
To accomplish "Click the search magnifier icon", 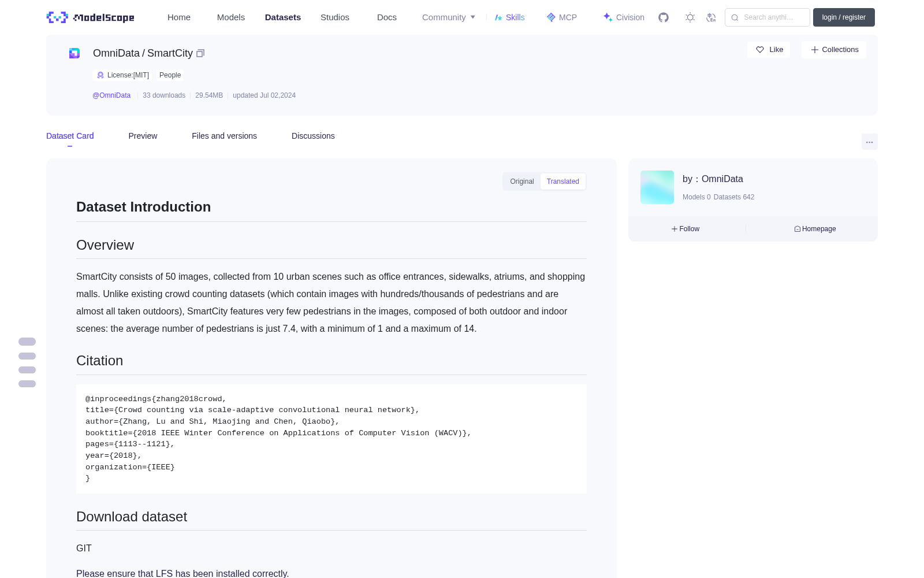I will pos(735,17).
